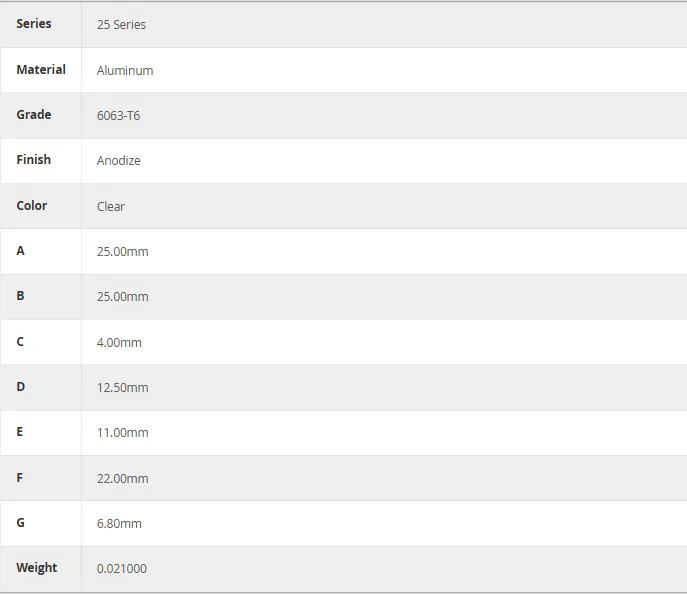Select the Weight row label
Viewport: 687px width, 594px height.
pyautogui.click(x=37, y=568)
